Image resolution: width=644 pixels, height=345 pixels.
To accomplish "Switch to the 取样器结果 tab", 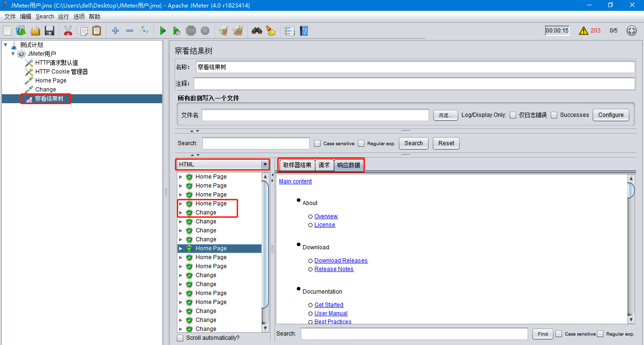I will [297, 165].
